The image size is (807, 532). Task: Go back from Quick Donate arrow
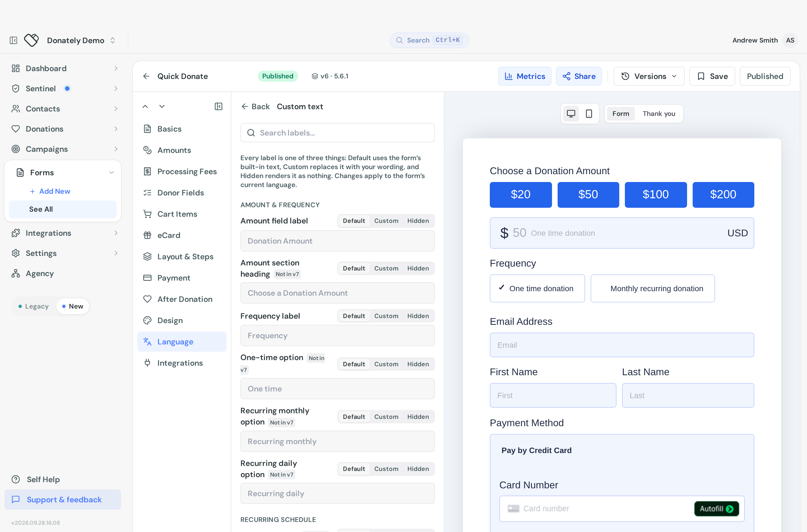[x=146, y=76]
